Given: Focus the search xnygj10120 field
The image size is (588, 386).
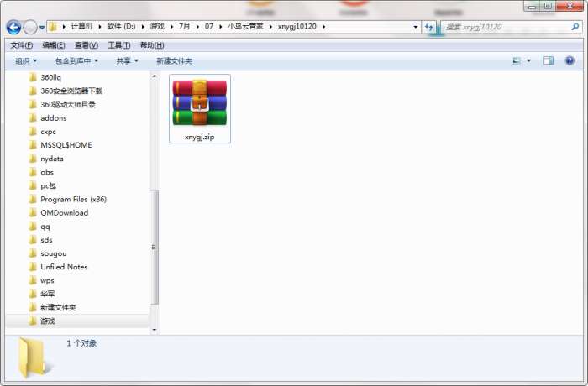Looking at the screenshot, I should coord(507,27).
